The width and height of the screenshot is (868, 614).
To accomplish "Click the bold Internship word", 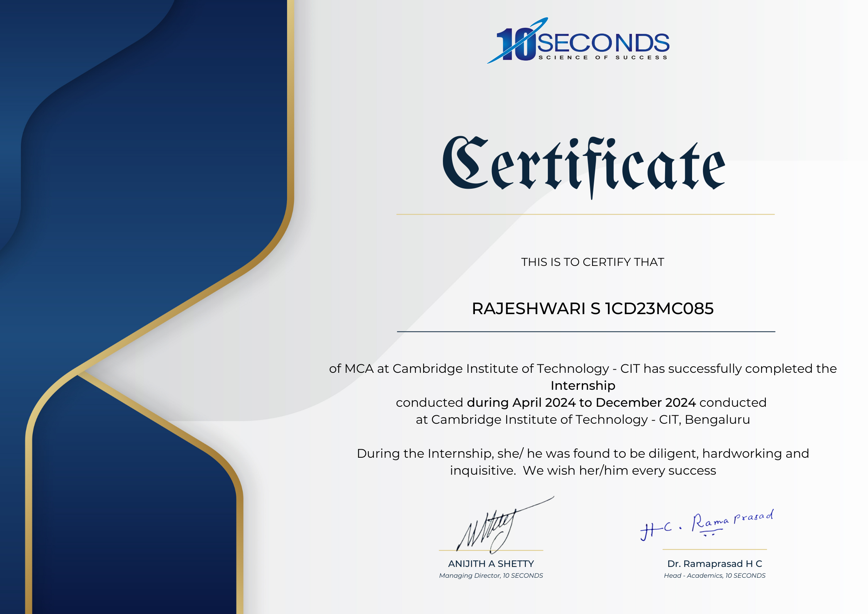I will coord(583,386).
